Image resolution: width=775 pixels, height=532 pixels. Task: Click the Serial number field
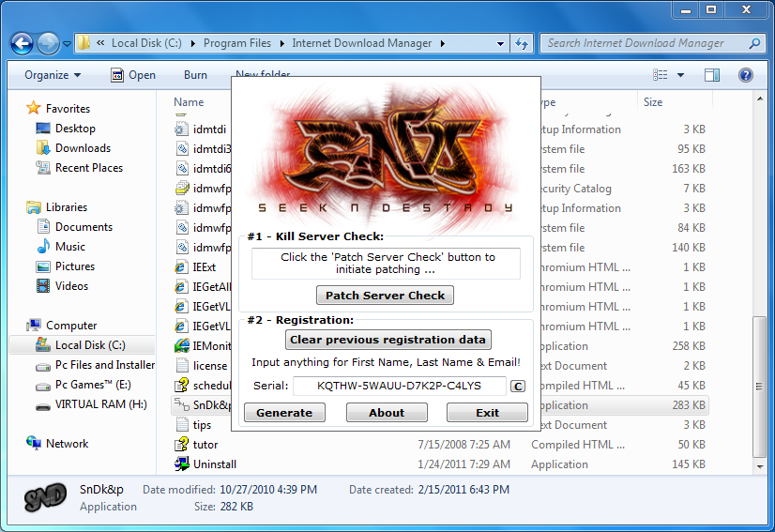(400, 386)
